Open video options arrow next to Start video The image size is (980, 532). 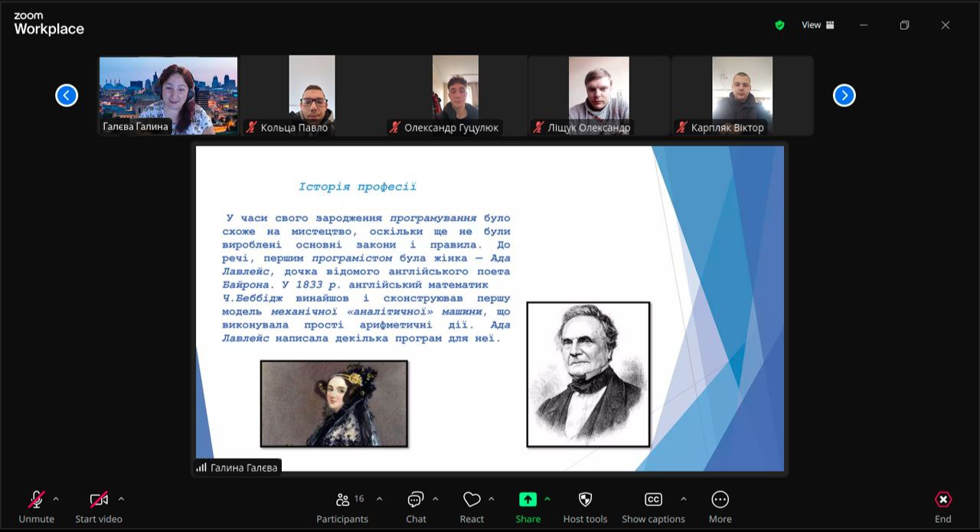[x=121, y=499]
